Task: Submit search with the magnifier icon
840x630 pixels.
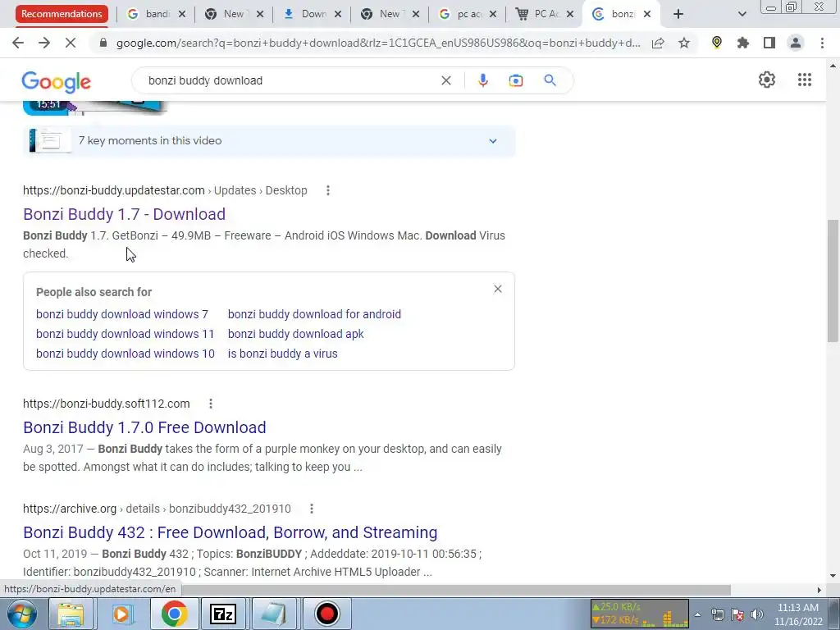Action: tap(550, 80)
